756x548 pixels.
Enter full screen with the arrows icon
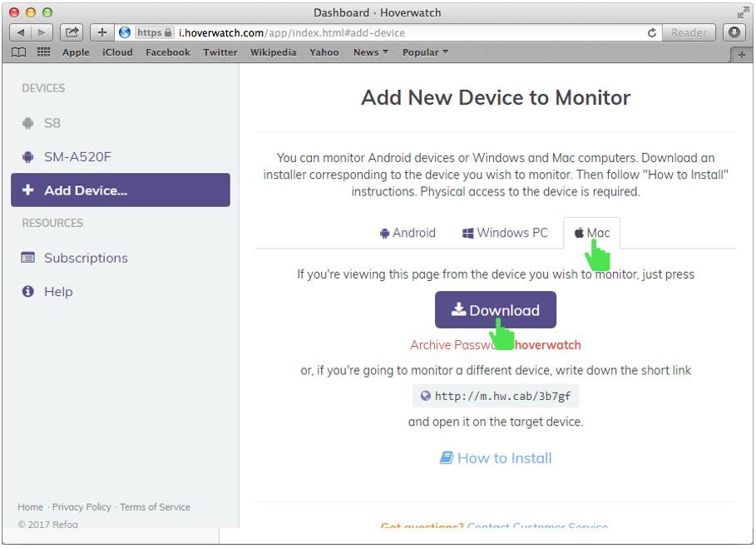click(743, 12)
